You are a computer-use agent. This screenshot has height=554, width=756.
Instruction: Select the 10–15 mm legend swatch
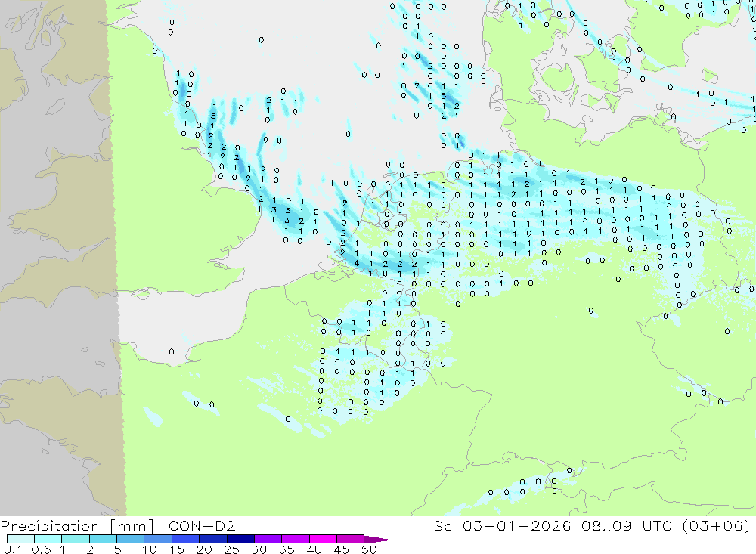pos(158,539)
